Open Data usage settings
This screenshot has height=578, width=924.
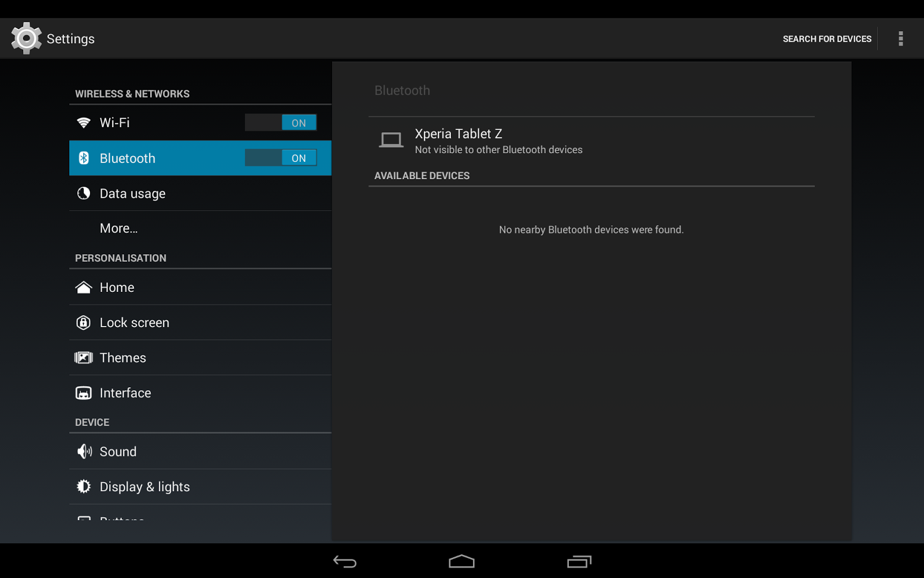tap(200, 193)
